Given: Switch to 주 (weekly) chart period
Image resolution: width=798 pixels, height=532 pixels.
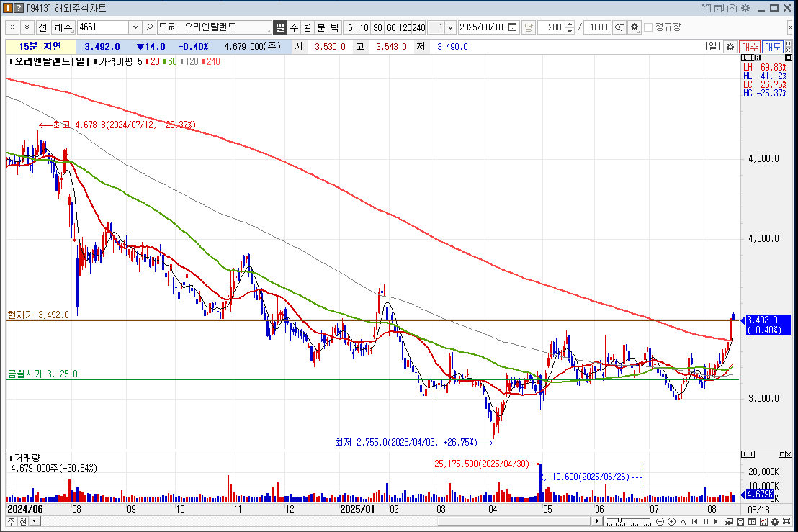Looking at the screenshot, I should pyautogui.click(x=294, y=27).
